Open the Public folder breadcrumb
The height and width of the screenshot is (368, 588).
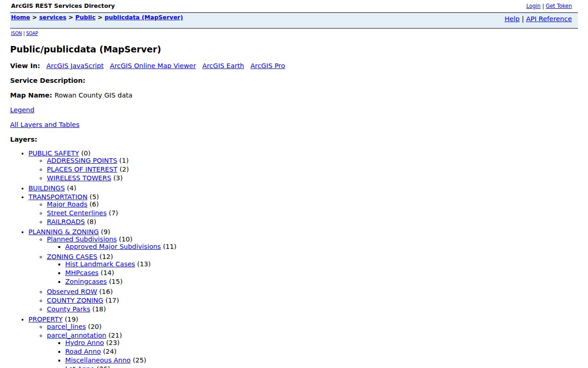85,17
